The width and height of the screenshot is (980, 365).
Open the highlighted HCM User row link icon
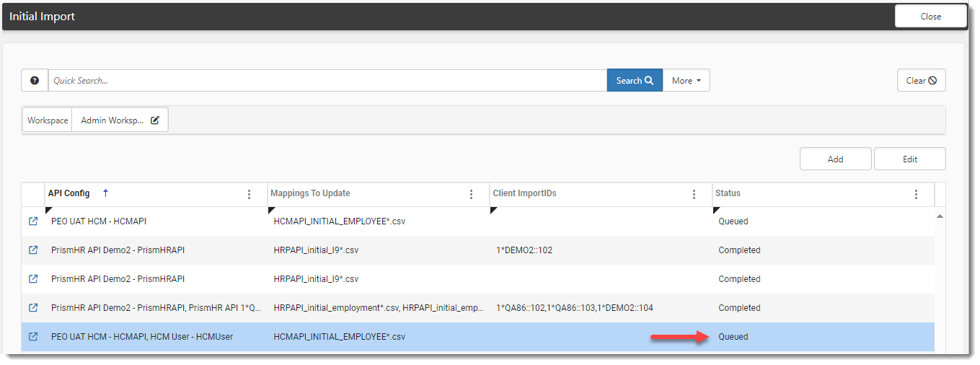pos(33,337)
